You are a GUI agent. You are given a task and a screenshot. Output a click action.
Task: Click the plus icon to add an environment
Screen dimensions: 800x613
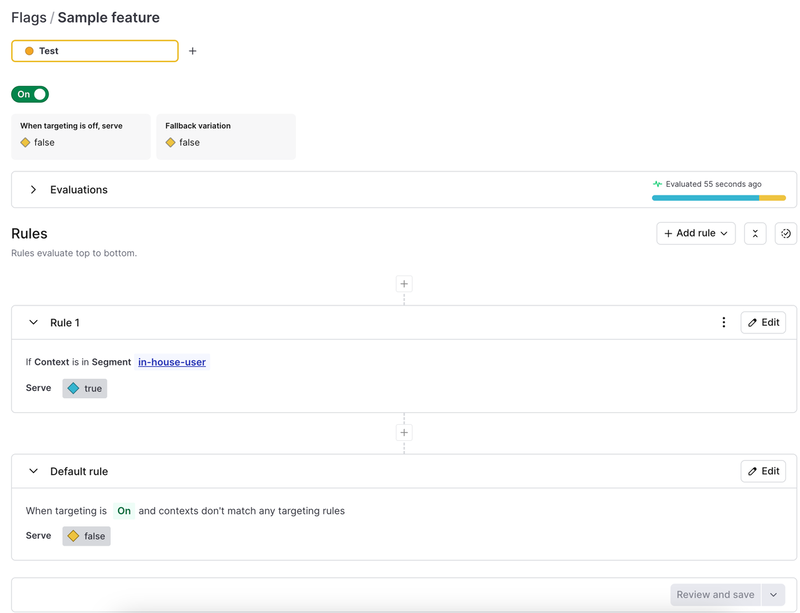tap(192, 51)
